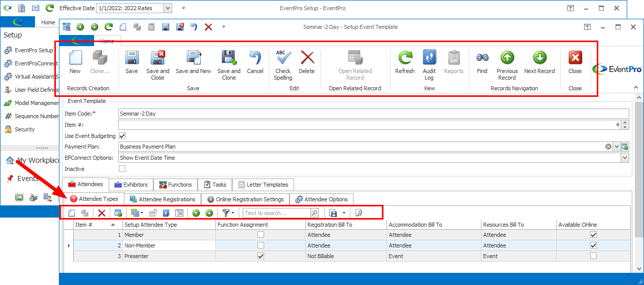Screen dimensions: 644x285
Task: Click Save and Clone in the ribbon
Action: tap(229, 65)
